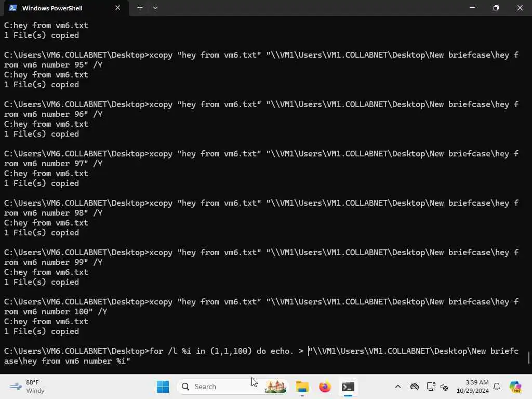532x399 pixels.
Task: Restore down the terminal window
Action: (496, 8)
